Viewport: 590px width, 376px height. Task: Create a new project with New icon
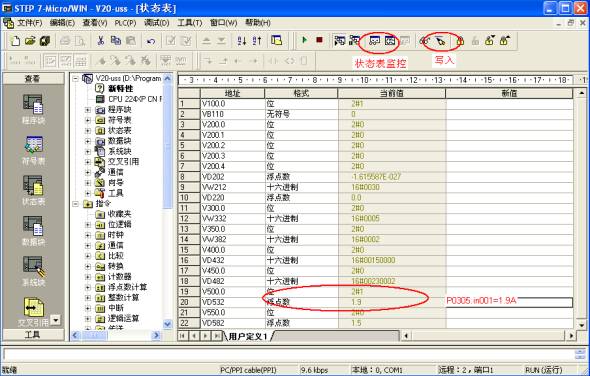click(15, 41)
